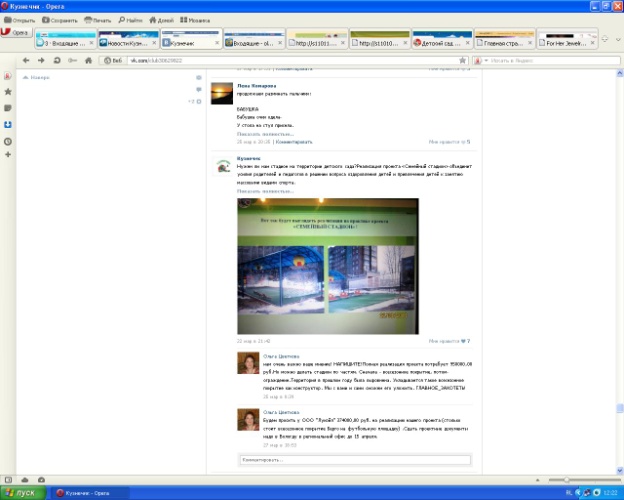Viewport: 624px width, 500px height.
Task: Expand the Кузнечик stadium post with Показать полностью
Action: (x=265, y=191)
